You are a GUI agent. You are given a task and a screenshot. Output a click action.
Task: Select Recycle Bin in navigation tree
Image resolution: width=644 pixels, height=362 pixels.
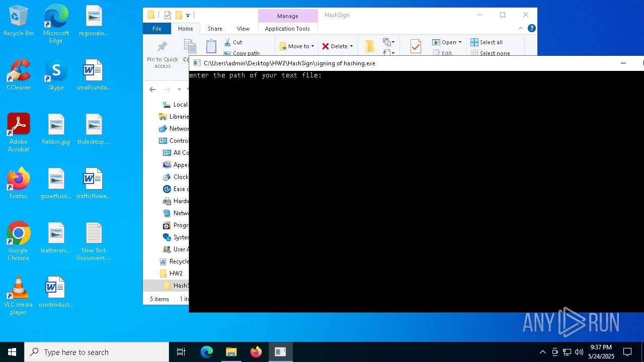click(x=174, y=261)
